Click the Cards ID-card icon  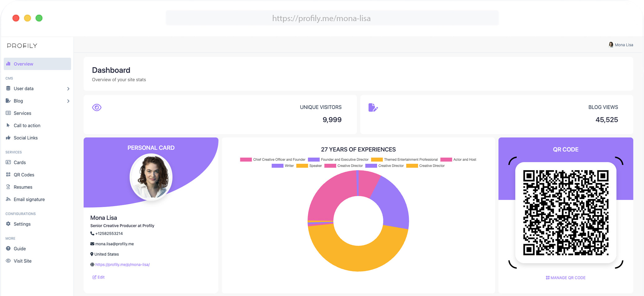(x=8, y=162)
